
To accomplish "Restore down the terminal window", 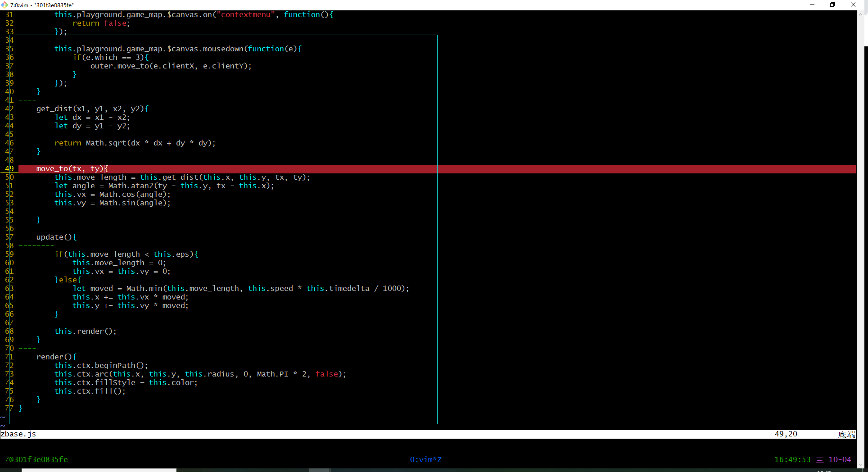I will 832,5.
